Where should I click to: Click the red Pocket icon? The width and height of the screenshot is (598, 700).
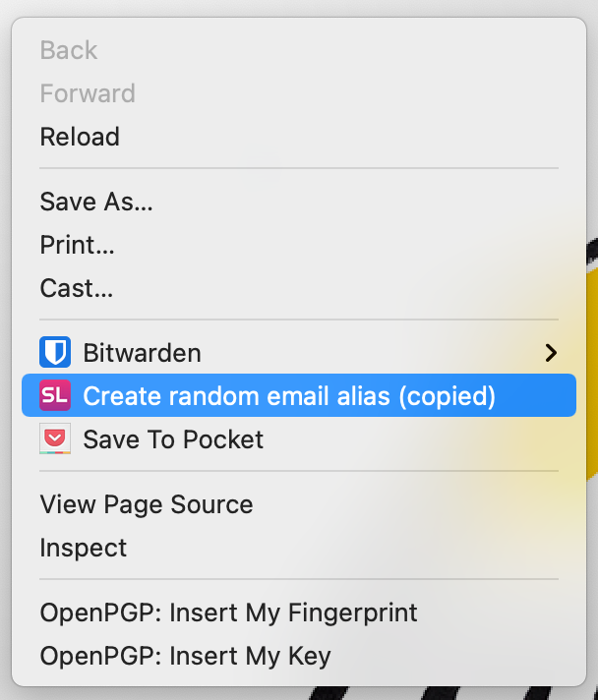(x=55, y=438)
